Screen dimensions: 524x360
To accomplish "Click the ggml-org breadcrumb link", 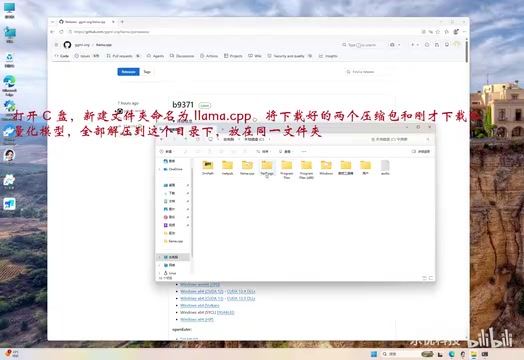I will coord(82,45).
